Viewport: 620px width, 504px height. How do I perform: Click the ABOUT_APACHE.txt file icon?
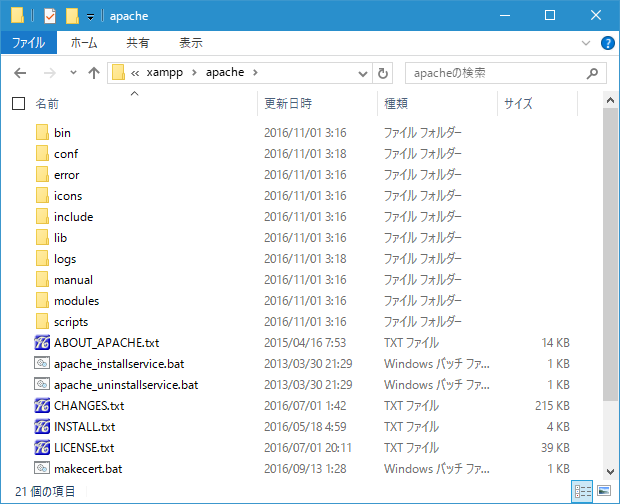(42, 342)
